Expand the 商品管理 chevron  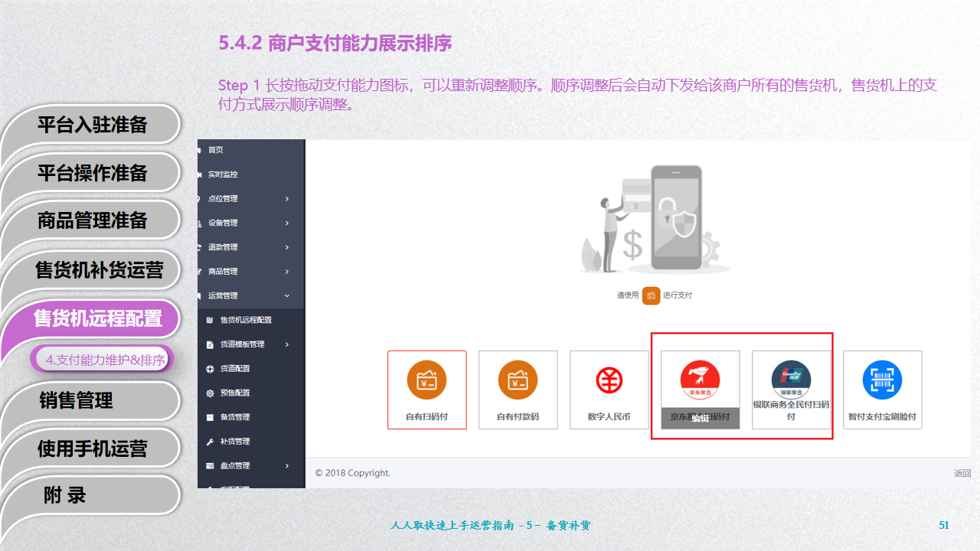pyautogui.click(x=287, y=272)
